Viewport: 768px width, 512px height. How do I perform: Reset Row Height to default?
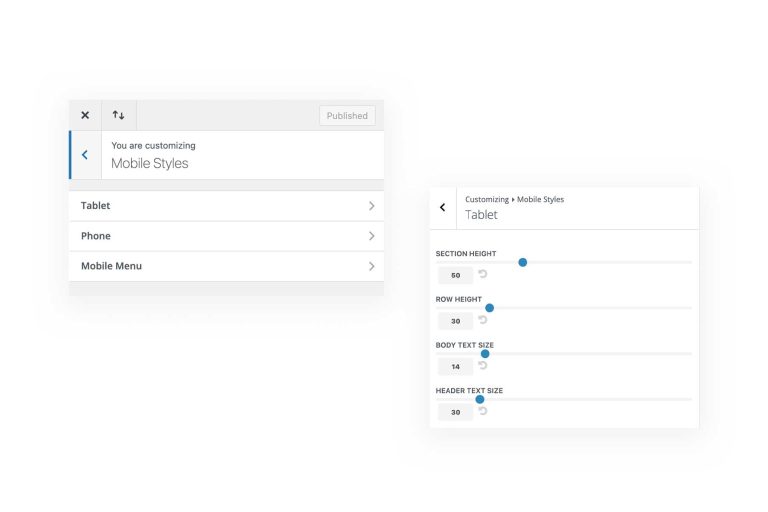click(x=483, y=320)
